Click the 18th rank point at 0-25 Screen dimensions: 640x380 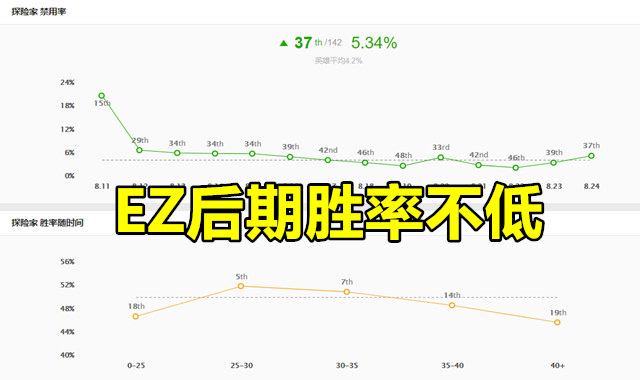pyautogui.click(x=136, y=316)
